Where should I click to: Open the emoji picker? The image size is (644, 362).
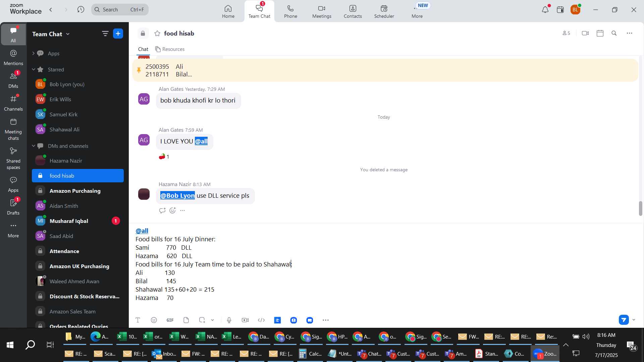(154, 320)
